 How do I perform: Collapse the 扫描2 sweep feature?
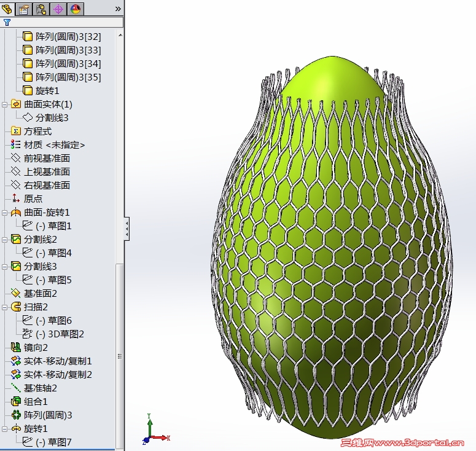4,307
